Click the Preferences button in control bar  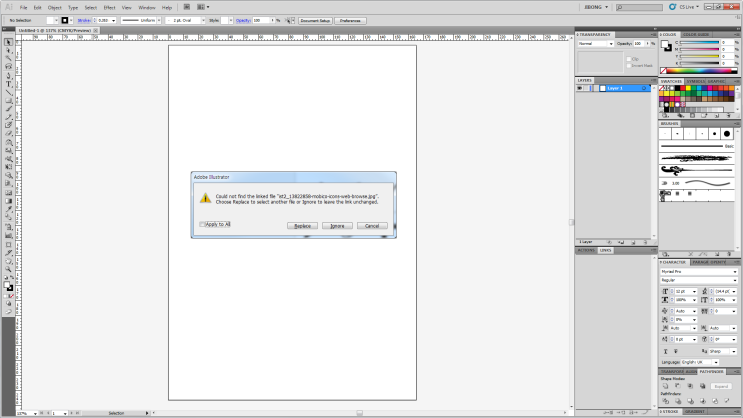tap(350, 21)
